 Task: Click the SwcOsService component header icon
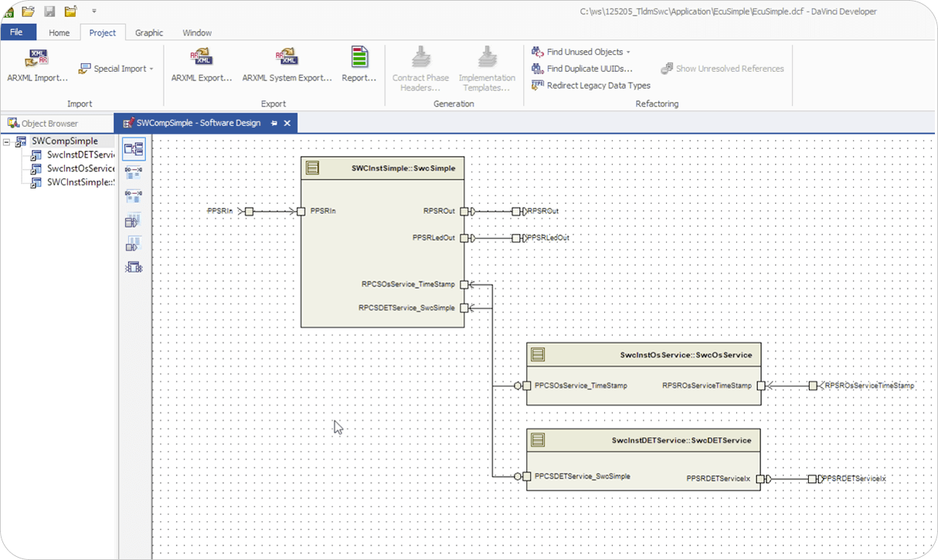tap(538, 355)
